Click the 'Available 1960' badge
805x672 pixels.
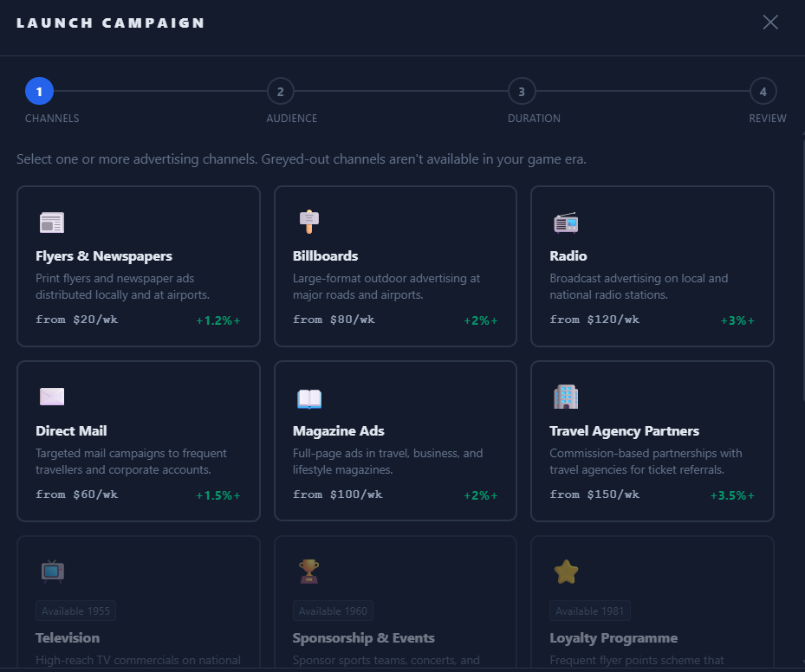coord(333,611)
